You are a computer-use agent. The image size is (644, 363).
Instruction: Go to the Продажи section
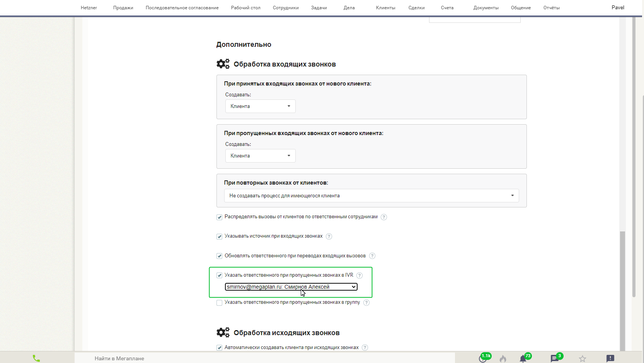click(x=123, y=8)
